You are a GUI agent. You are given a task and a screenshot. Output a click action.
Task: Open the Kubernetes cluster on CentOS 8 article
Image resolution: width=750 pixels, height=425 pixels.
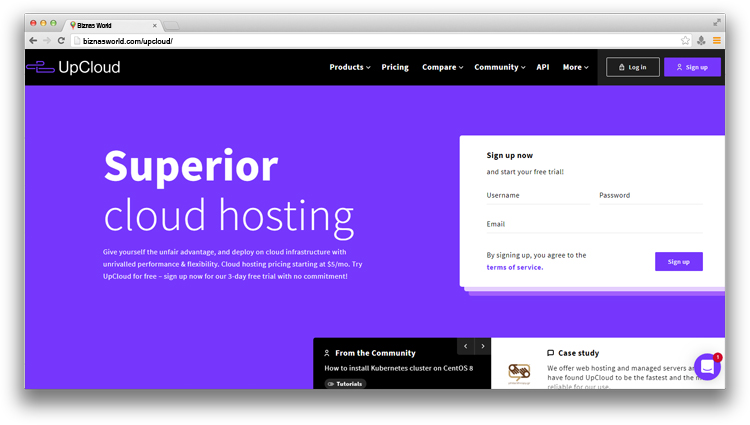[x=398, y=368]
